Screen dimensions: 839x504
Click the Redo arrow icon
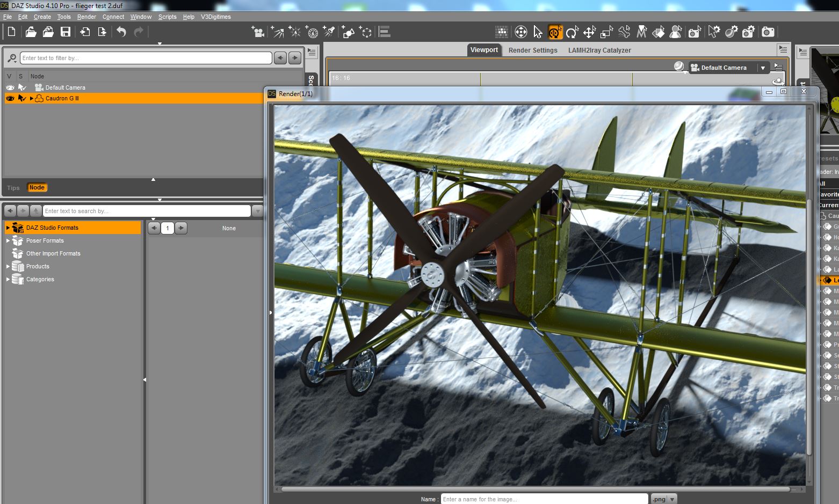(139, 32)
